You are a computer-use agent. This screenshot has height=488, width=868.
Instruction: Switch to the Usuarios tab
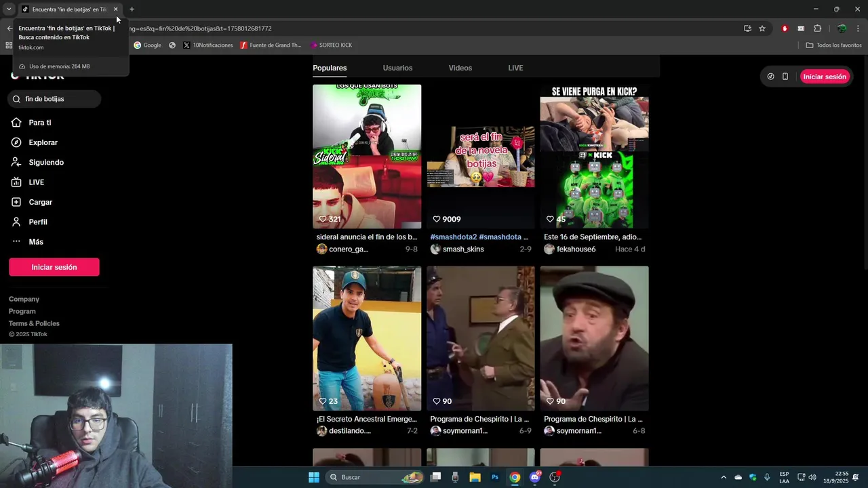[397, 68]
